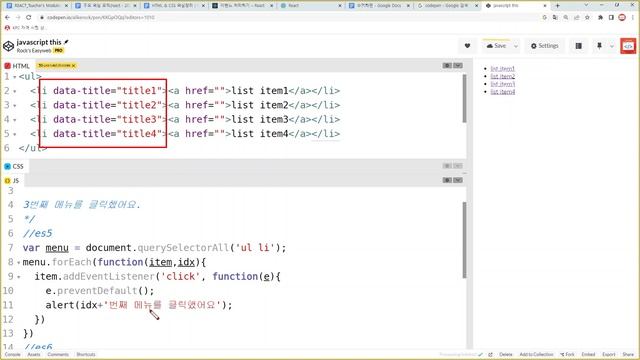Viewport: 640px width, 360px height.
Task: Click list item4 link in preview
Action: [502, 92]
